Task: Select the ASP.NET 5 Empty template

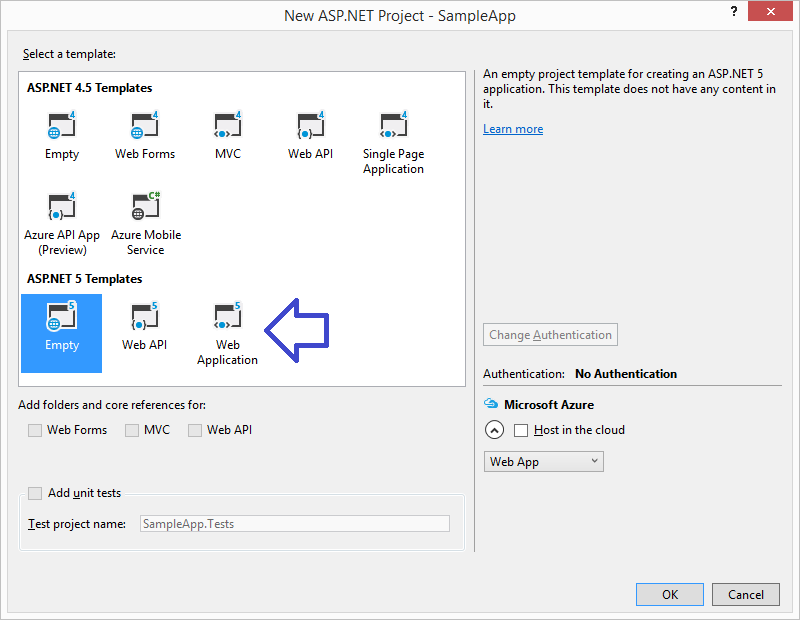Action: [x=62, y=333]
